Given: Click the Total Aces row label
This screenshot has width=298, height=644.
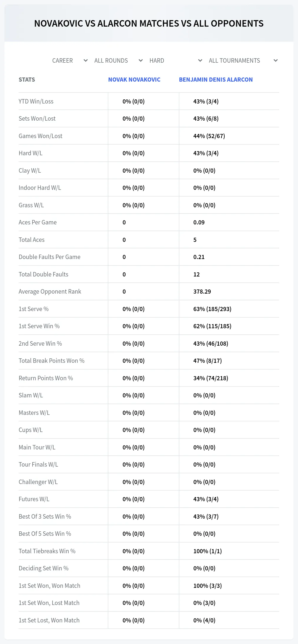Looking at the screenshot, I should [x=32, y=240].
